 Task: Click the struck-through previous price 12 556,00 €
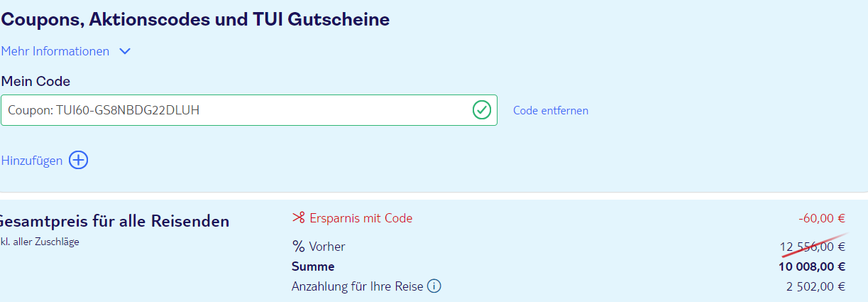click(x=813, y=247)
